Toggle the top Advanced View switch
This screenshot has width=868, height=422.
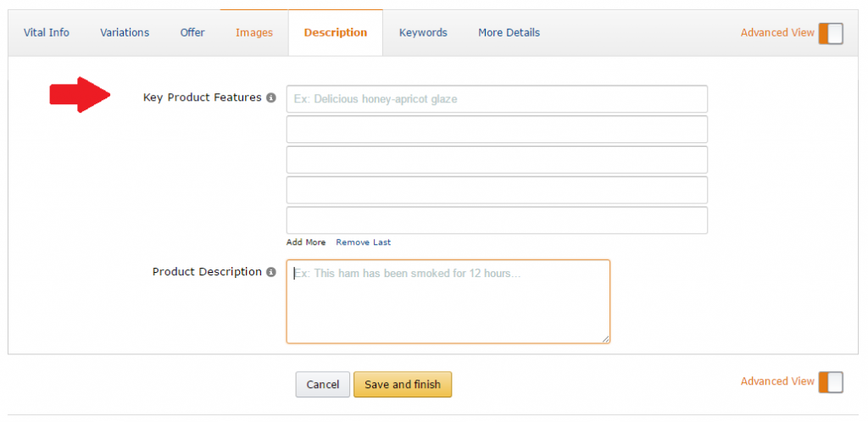coord(831,33)
